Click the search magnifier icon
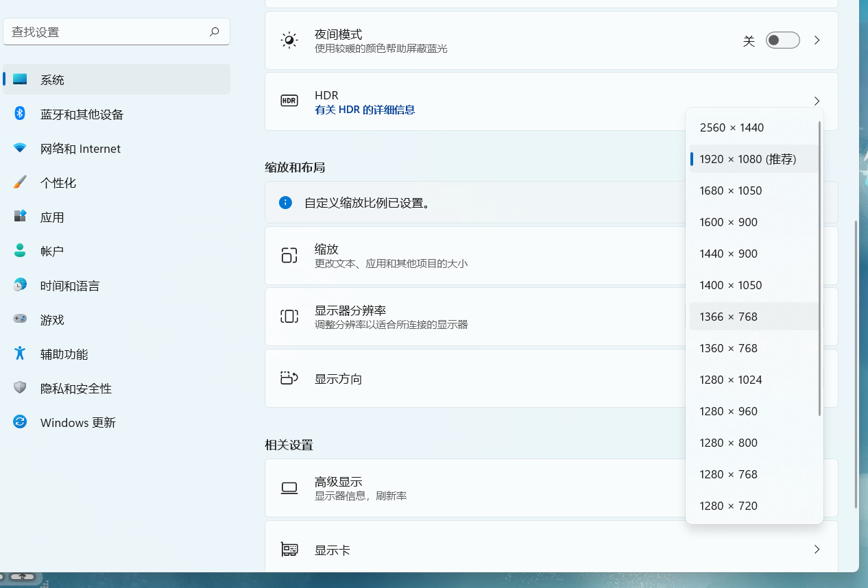Image resolution: width=868 pixels, height=588 pixels. tap(215, 32)
